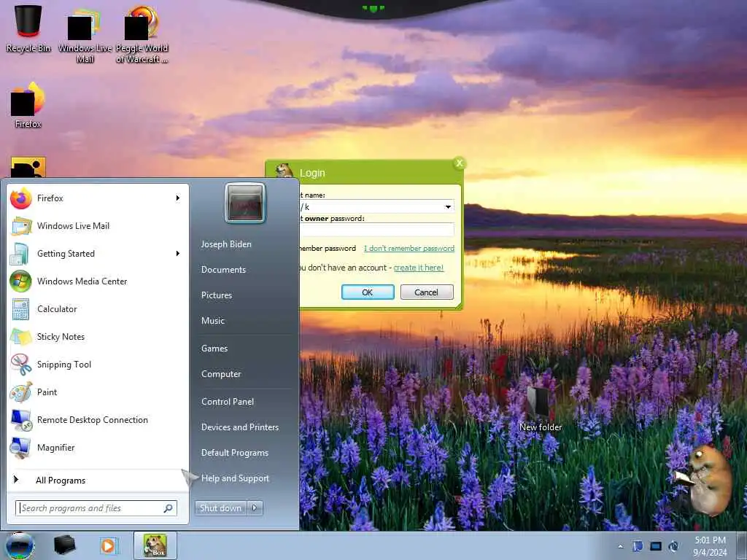
Task: Open Help and Support
Action: click(x=235, y=478)
